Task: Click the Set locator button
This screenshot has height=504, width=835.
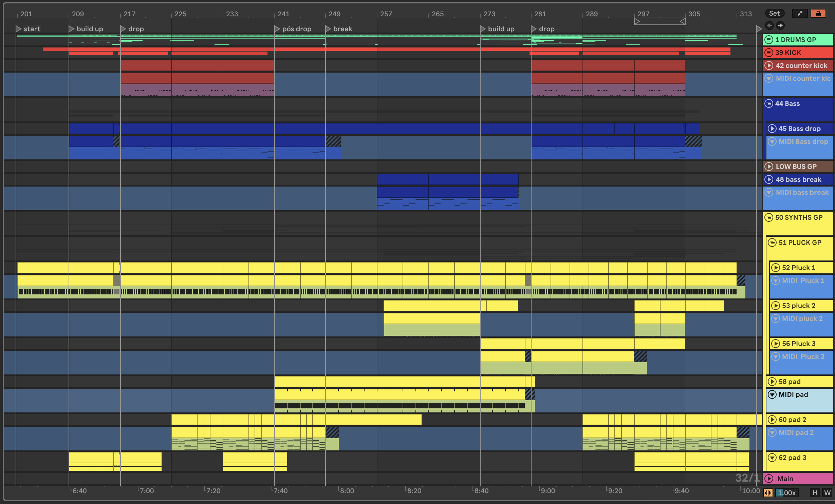Action: (774, 13)
